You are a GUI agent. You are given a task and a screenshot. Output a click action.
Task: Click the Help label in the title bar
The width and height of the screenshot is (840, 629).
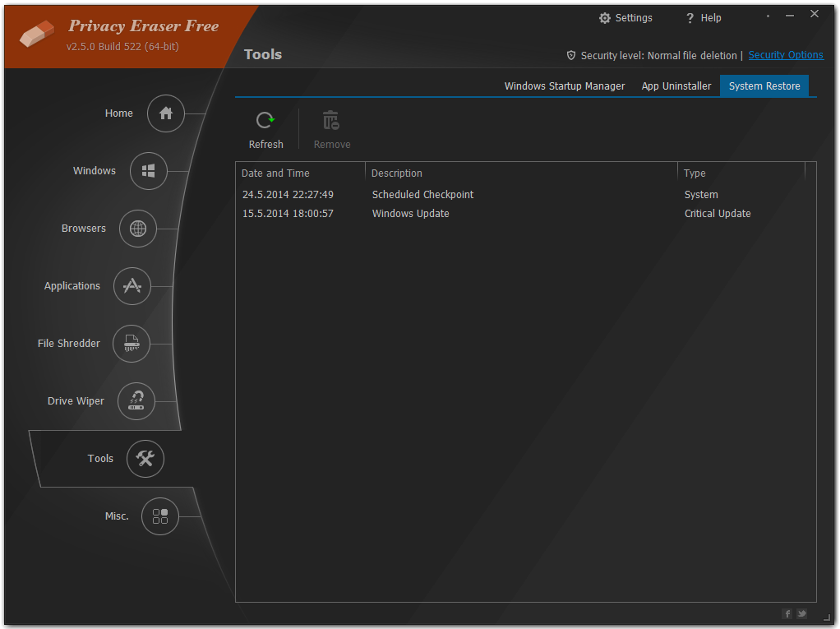(711, 18)
